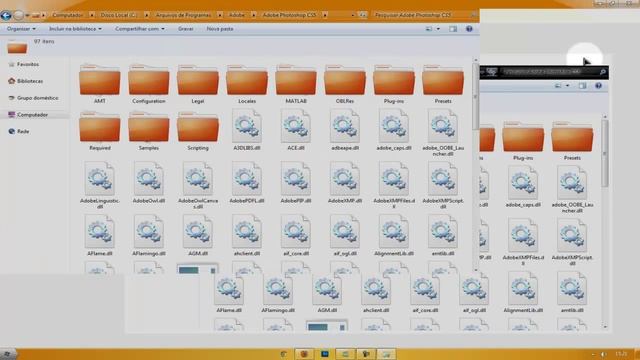The image size is (640, 360).
Task: Go back using the Back arrow button
Action: [x=6, y=16]
